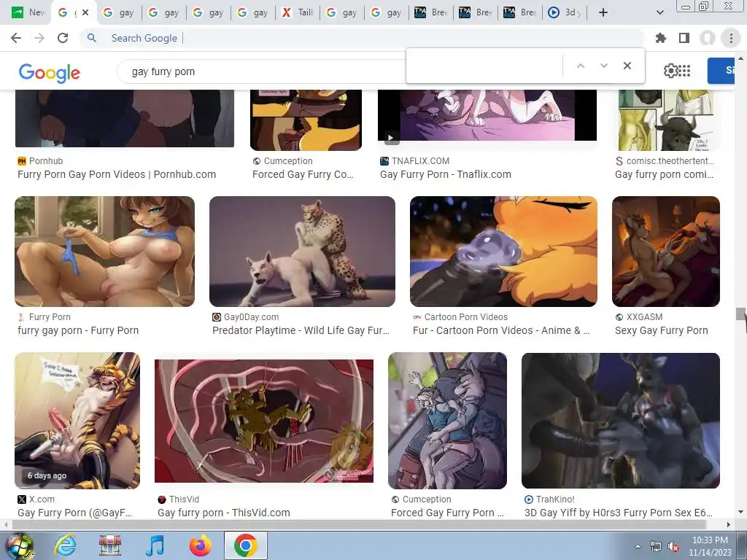747x560 pixels.
Task: Click the find-in-page text field
Action: 485,66
